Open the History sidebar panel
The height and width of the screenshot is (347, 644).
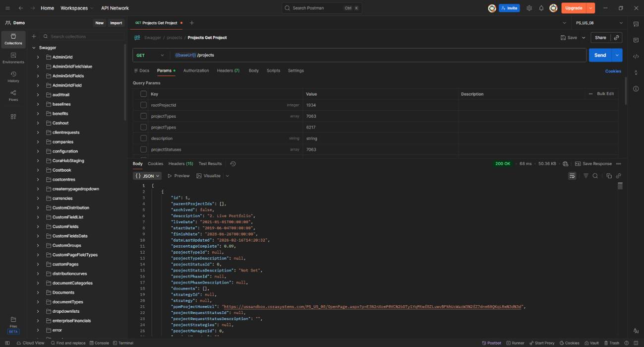click(13, 77)
